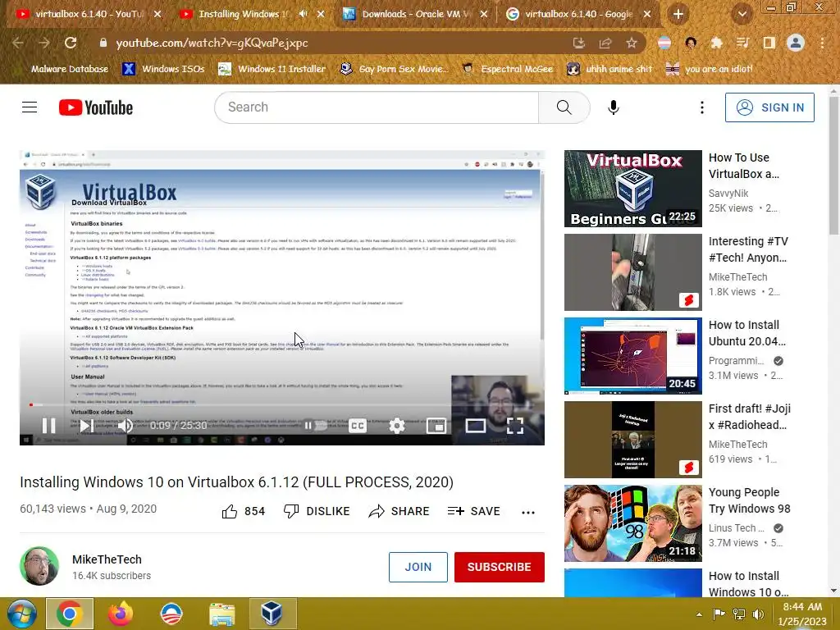840x630 pixels.
Task: Turn on closed captions (CC)
Action: point(358,426)
